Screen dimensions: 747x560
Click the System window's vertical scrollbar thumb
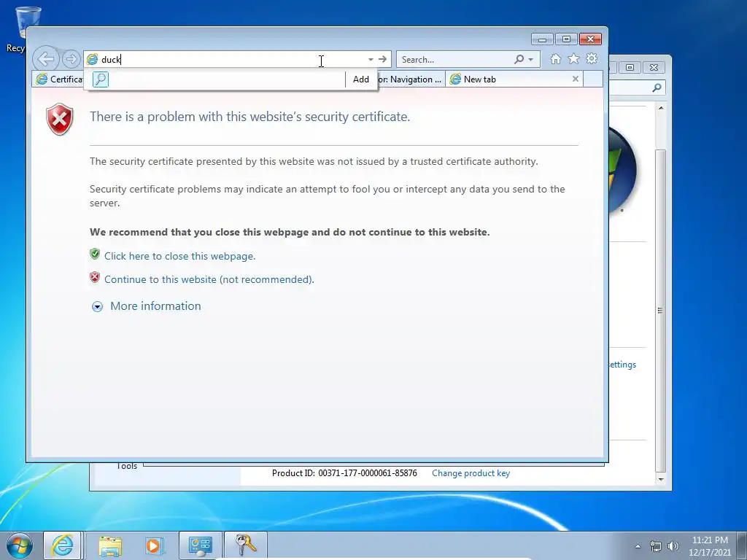pyautogui.click(x=660, y=310)
